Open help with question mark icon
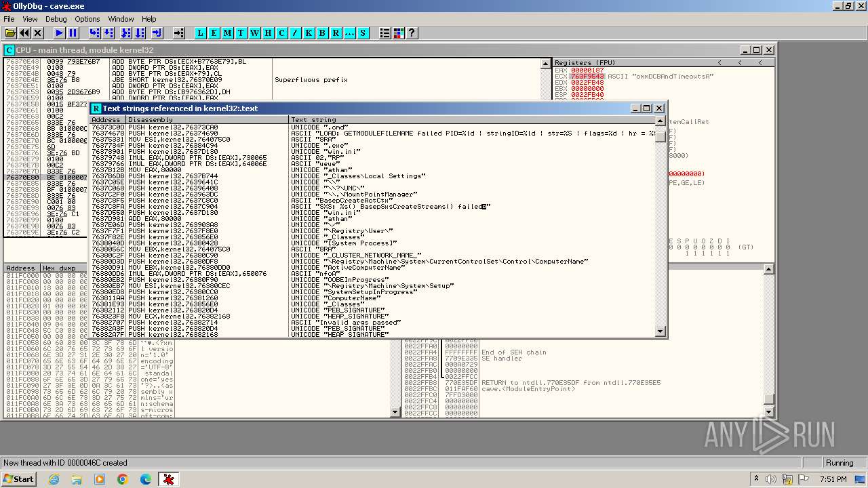Viewport: 868px width, 488px height. point(412,33)
